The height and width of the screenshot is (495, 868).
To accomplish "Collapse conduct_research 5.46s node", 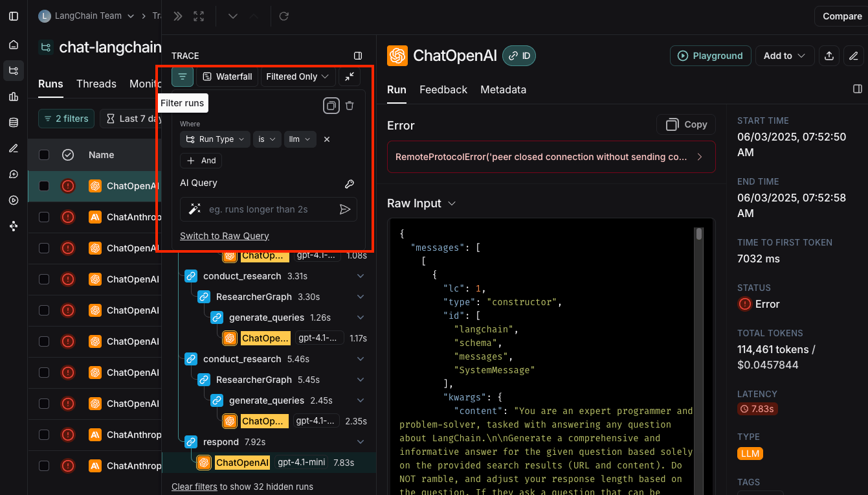I will [361, 359].
